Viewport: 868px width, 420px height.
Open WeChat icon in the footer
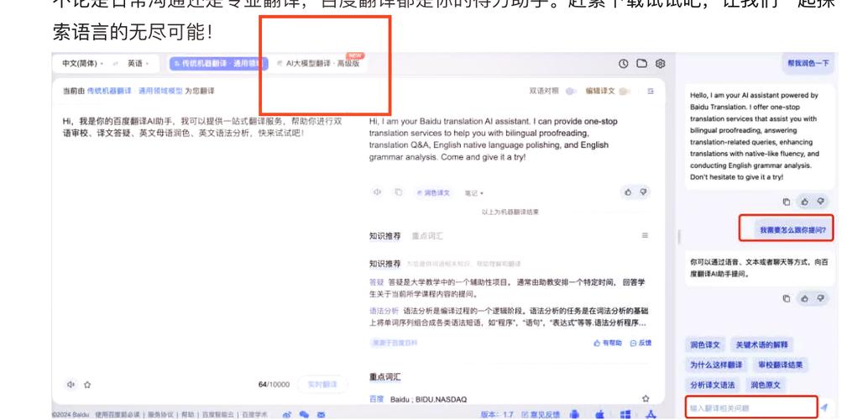(x=304, y=414)
